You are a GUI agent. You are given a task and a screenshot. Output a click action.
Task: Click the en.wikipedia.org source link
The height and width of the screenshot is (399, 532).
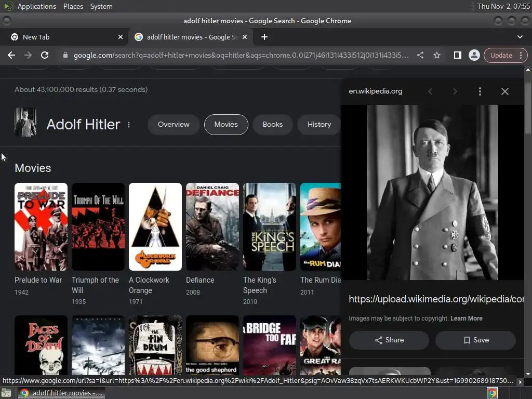click(376, 91)
